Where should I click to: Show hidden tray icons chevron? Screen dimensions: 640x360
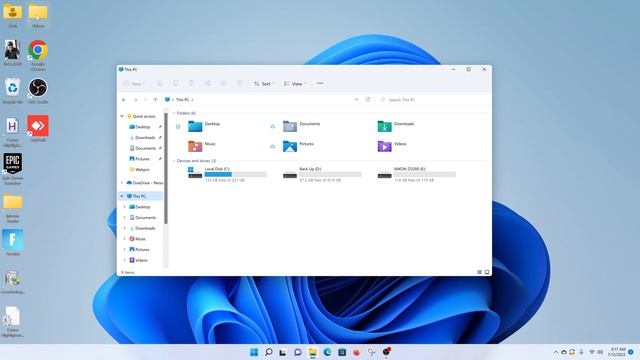coord(556,352)
